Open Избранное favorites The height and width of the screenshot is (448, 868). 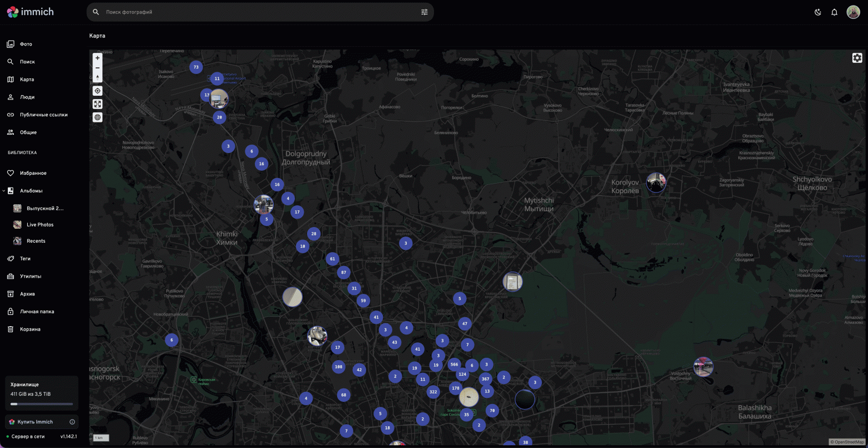tap(42, 173)
